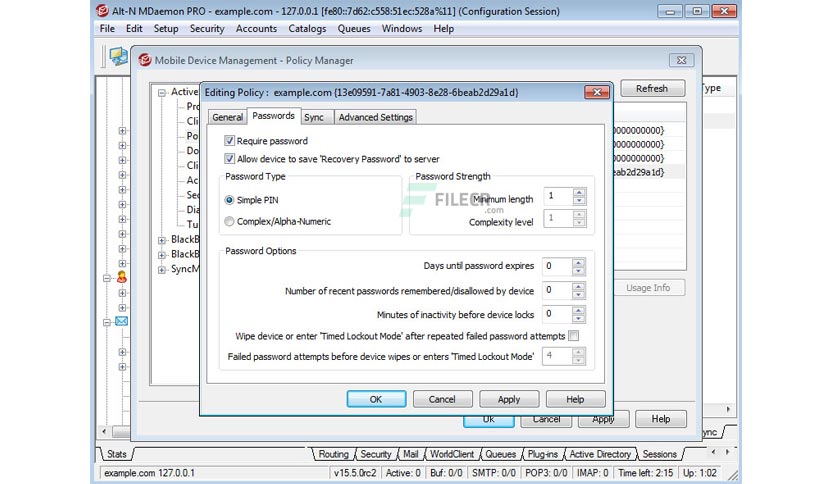This screenshot has height=484, width=836.
Task: Open the Windows menu
Action: click(x=401, y=29)
